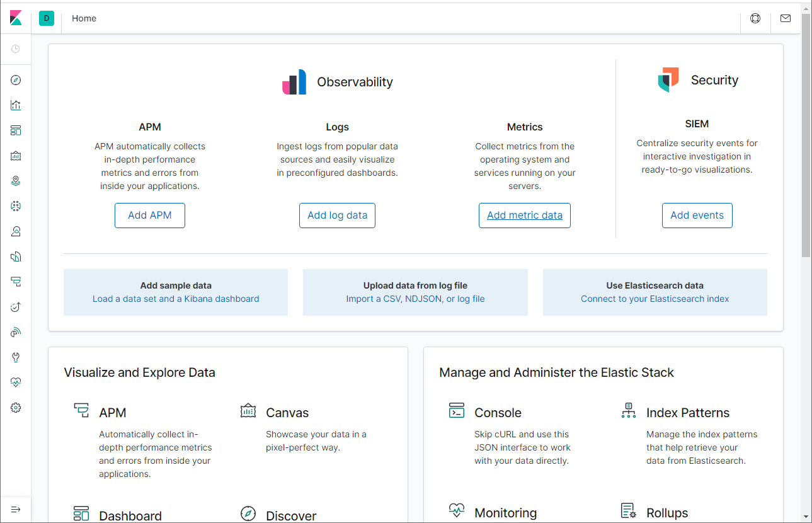Click the Monitoring heartbeat icon in Manage section
The image size is (812, 523).
(457, 510)
